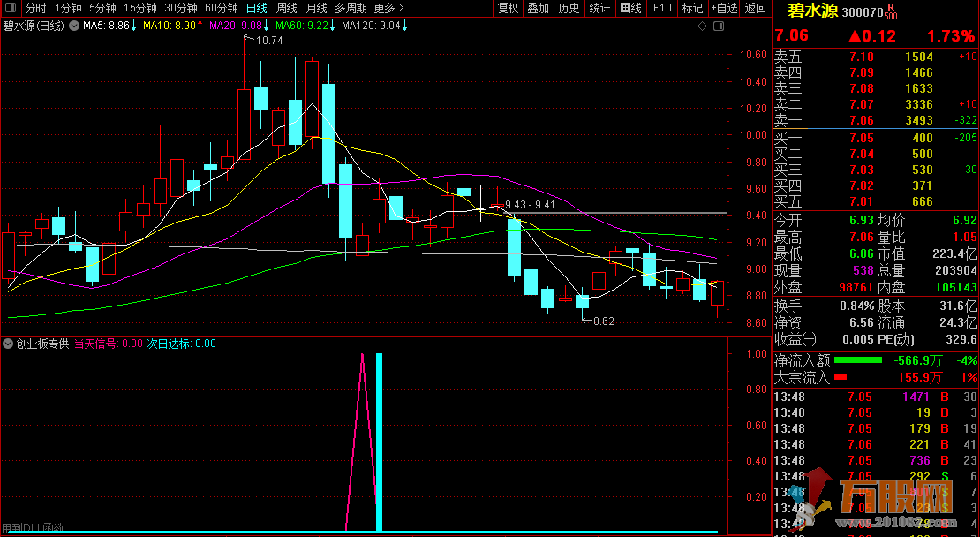Open the 统计 statistics button

click(599, 8)
